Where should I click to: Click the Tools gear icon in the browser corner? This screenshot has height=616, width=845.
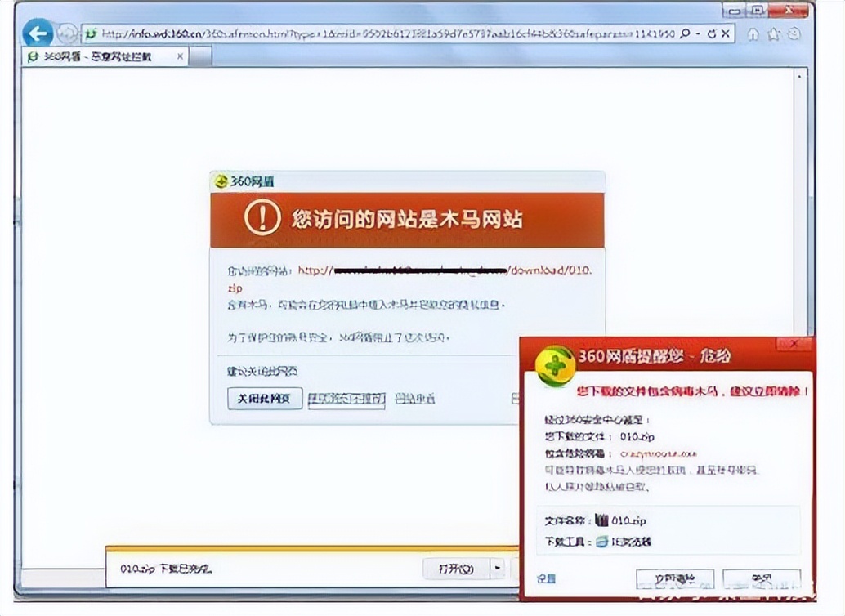(794, 34)
